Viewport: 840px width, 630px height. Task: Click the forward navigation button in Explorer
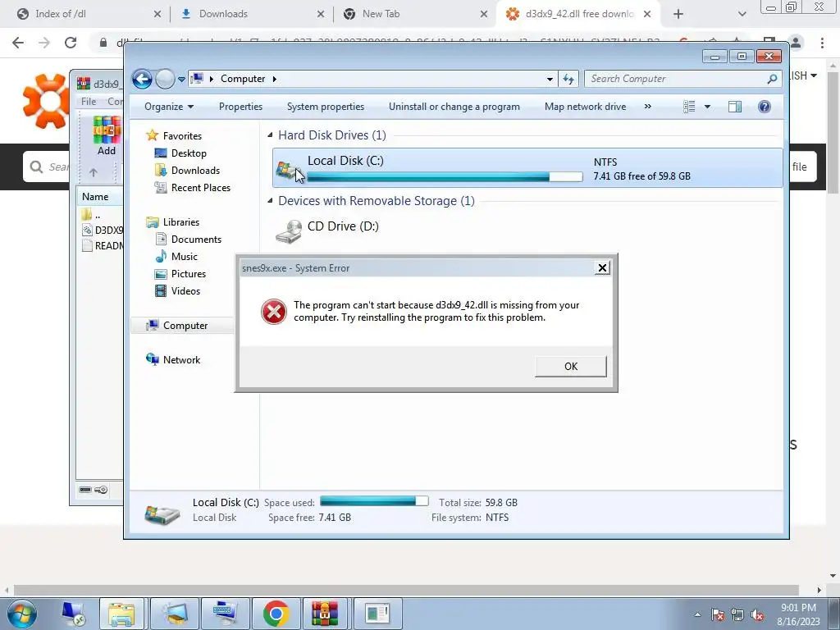click(x=165, y=80)
